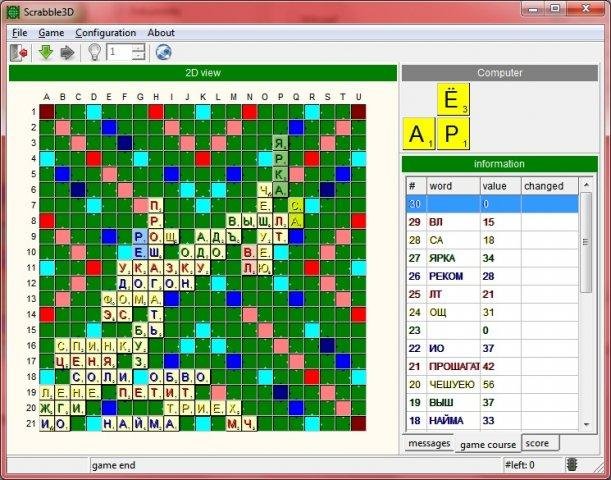Select the Р tile in the rack
This screenshot has height=480, width=611.
(x=453, y=134)
